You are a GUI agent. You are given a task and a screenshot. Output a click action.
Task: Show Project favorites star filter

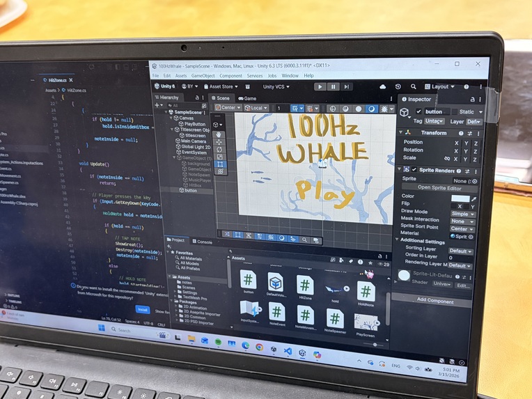370,263
